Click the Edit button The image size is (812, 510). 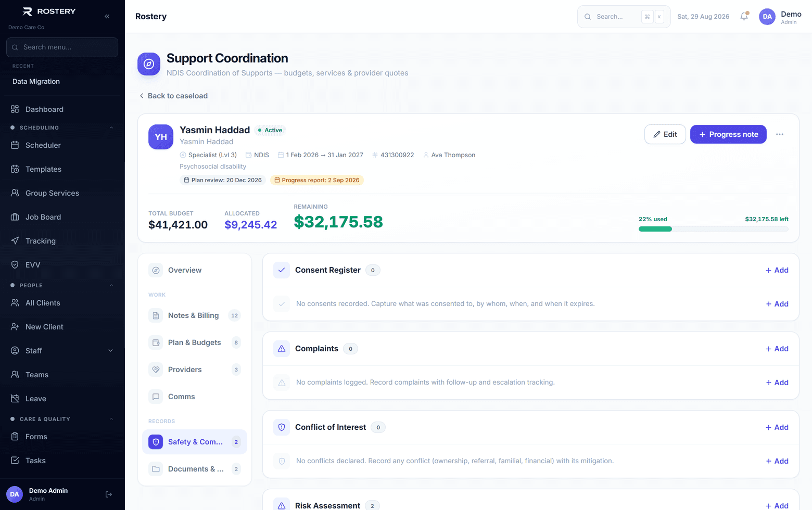click(x=665, y=134)
